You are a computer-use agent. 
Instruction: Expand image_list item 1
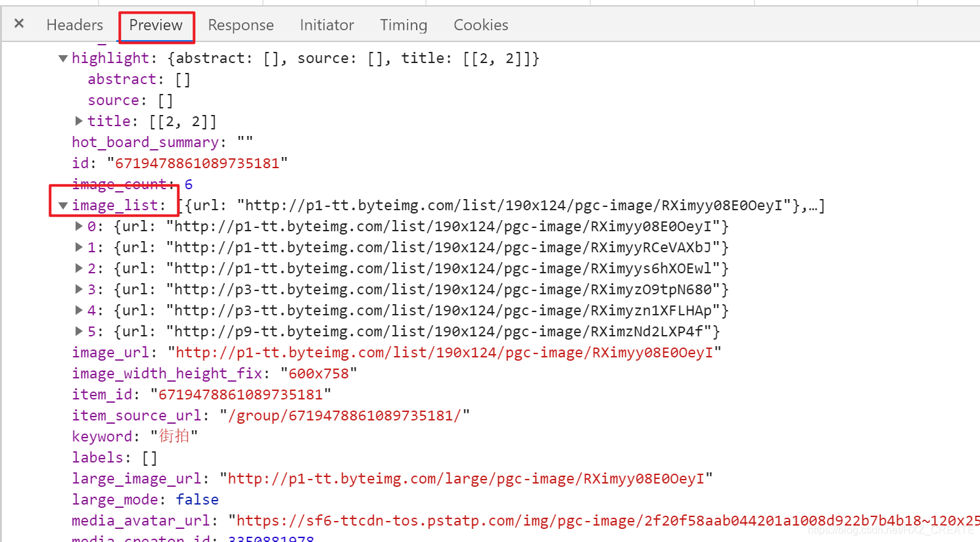[x=79, y=247]
